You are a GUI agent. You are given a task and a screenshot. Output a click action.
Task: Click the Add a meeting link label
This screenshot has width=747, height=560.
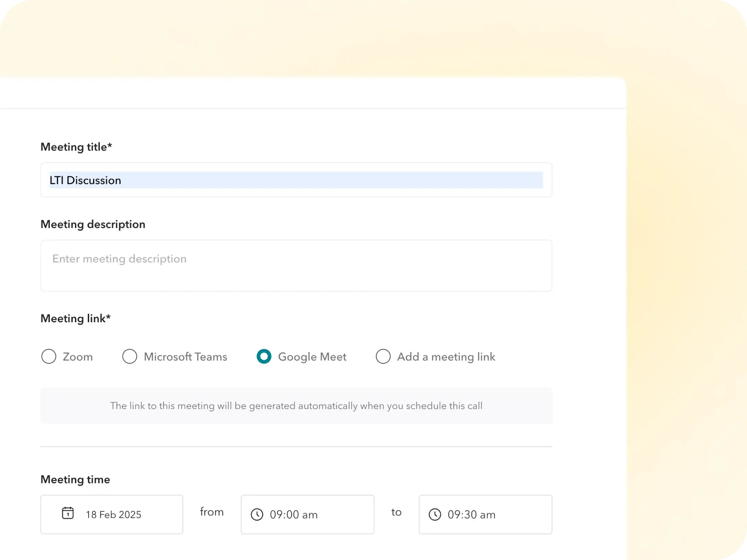point(446,357)
